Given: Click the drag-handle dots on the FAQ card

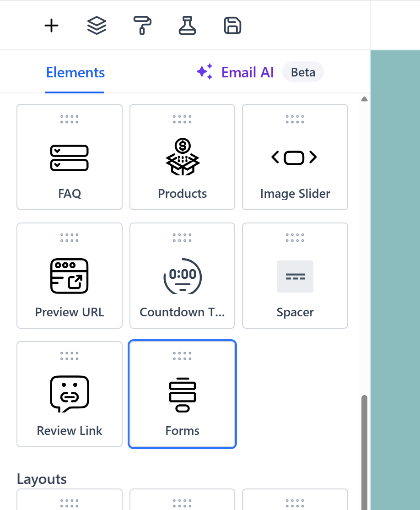Looking at the screenshot, I should click(x=69, y=119).
